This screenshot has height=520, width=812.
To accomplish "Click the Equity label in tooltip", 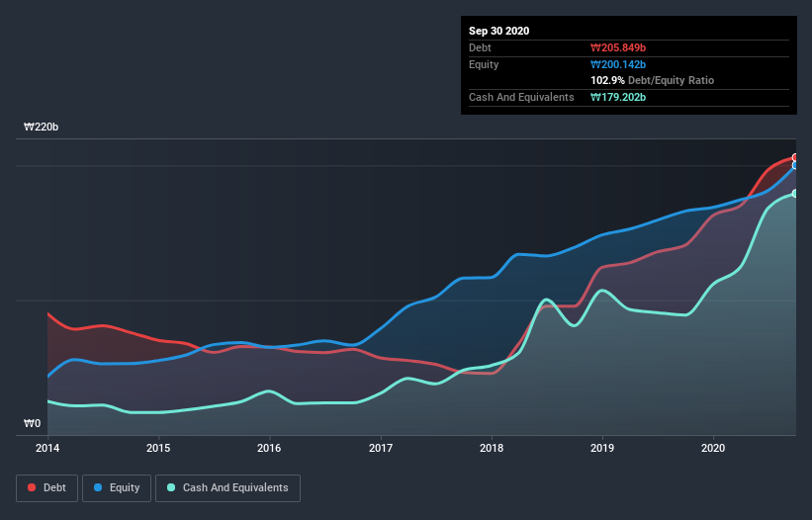I will click(x=484, y=64).
